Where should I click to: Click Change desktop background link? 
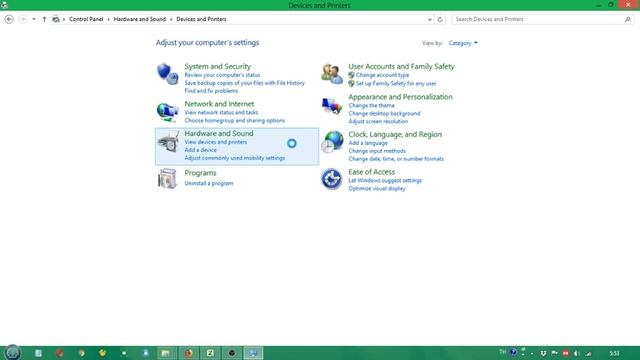(384, 113)
